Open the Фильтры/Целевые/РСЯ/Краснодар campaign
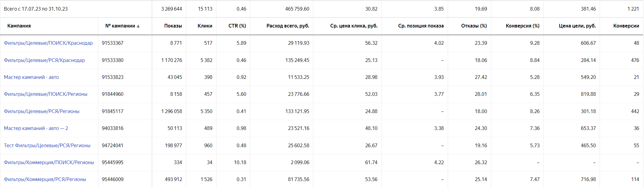 pyautogui.click(x=44, y=60)
